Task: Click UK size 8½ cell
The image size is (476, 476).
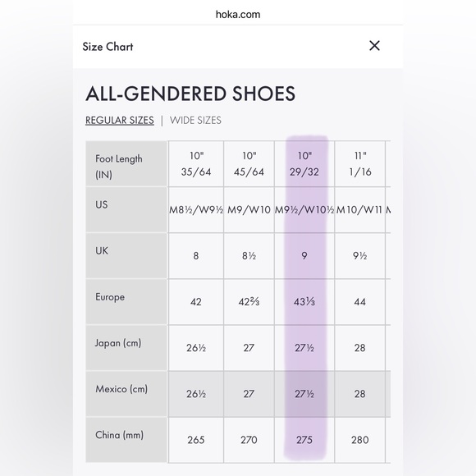Action: (x=249, y=256)
